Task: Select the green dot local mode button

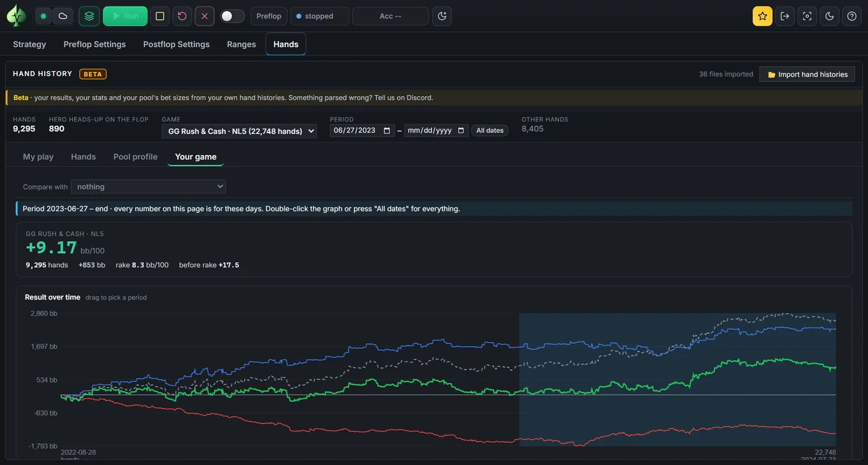Action: coord(43,16)
